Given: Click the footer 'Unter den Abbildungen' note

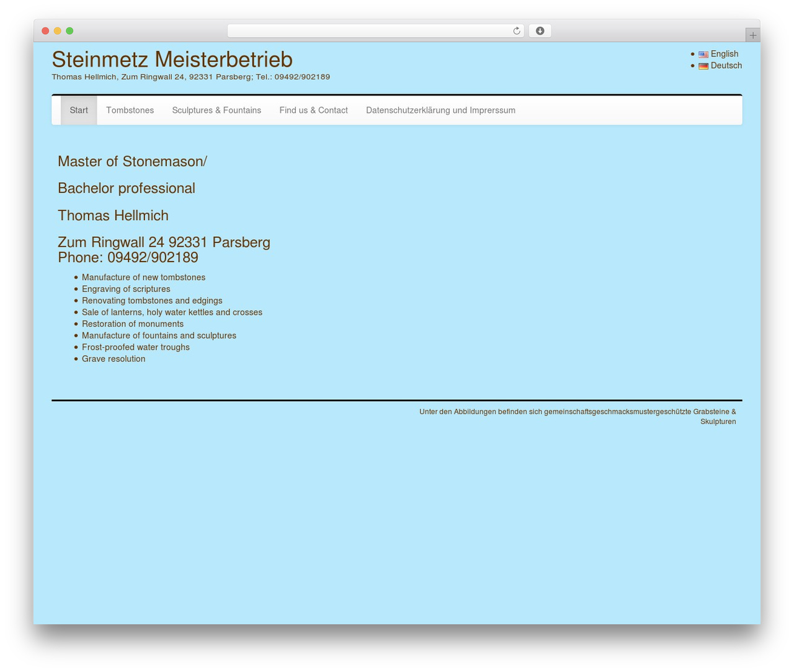Looking at the screenshot, I should coord(578,417).
